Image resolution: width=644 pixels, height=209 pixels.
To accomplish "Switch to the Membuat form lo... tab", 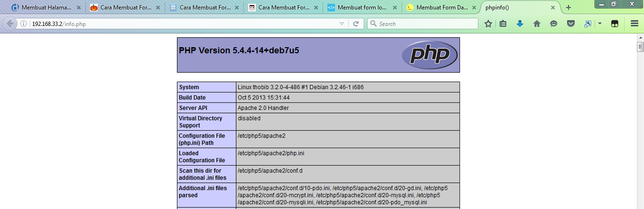I will pos(362,8).
